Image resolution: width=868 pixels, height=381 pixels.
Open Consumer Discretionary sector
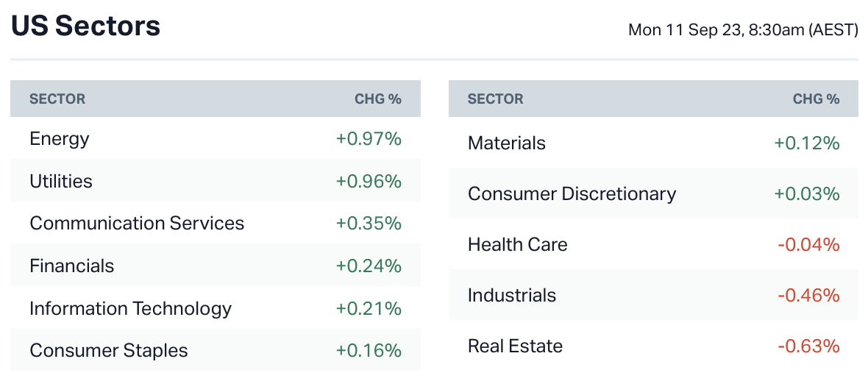click(572, 193)
